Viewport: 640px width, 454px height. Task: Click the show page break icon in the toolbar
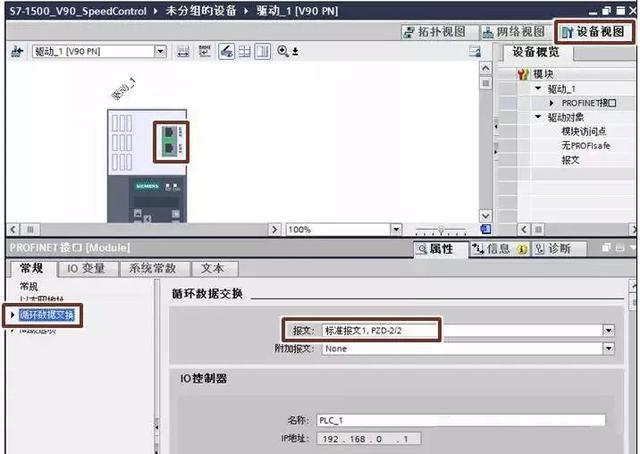pyautogui.click(x=261, y=51)
